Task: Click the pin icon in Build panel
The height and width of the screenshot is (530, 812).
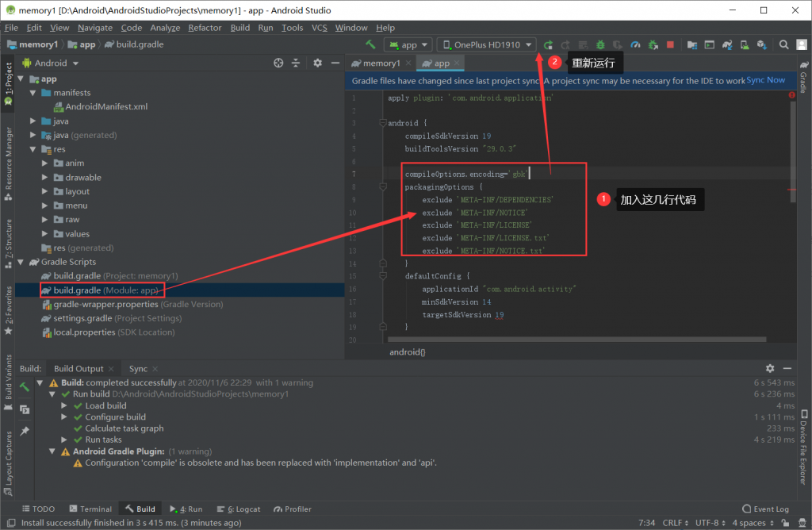Action: [25, 431]
